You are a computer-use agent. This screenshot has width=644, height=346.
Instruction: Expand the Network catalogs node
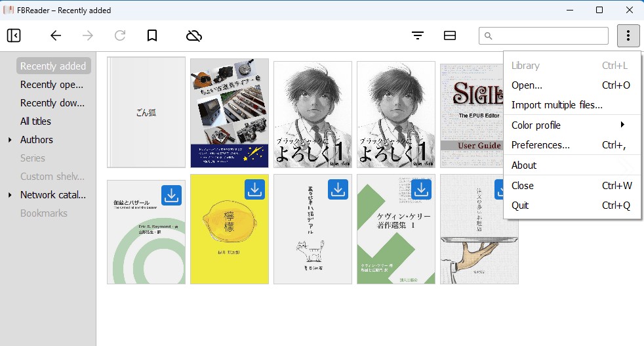pyautogui.click(x=10, y=195)
